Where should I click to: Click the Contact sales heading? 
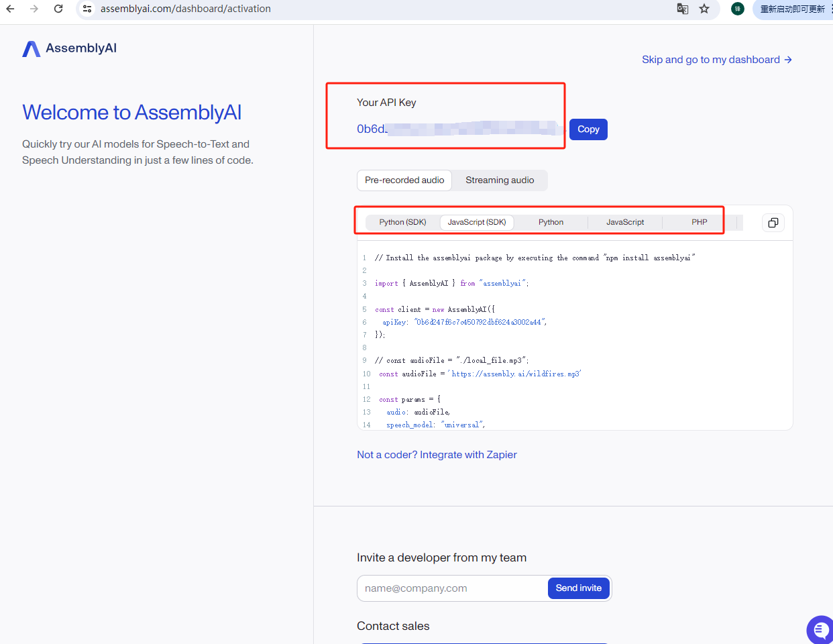[393, 626]
